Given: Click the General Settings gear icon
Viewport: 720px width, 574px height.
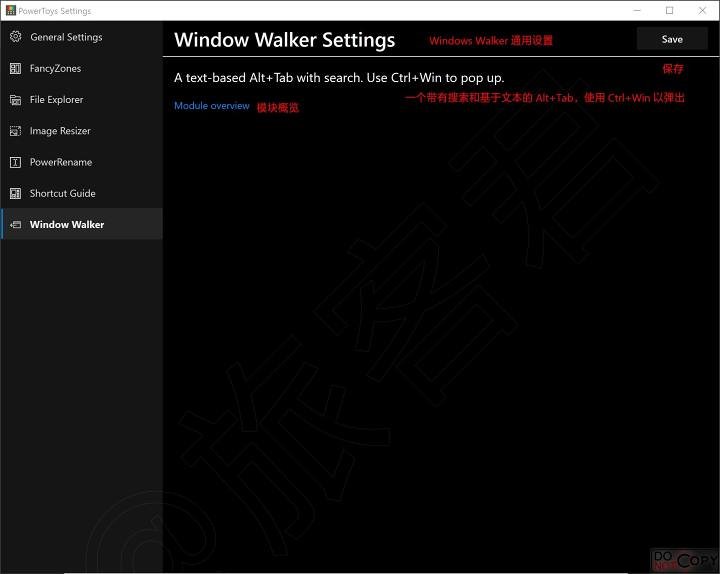Looking at the screenshot, I should pyautogui.click(x=16, y=37).
